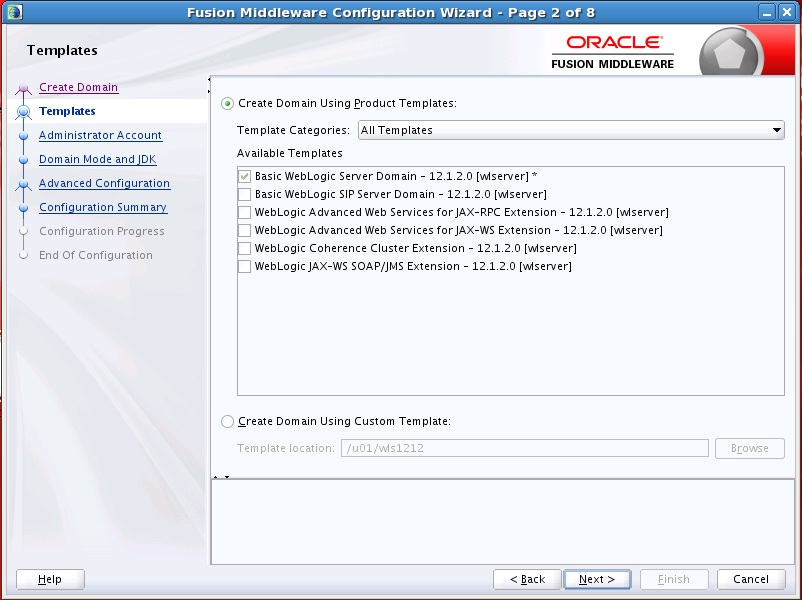Screen dimensions: 802x600
Task: Enable Advanced Web Services for JAX-WS Extension
Action: (x=244, y=230)
